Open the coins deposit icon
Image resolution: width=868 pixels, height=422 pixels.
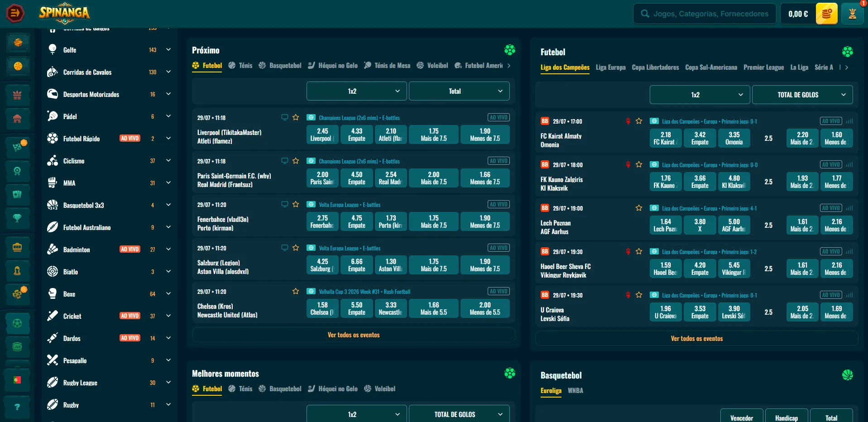[x=826, y=14]
